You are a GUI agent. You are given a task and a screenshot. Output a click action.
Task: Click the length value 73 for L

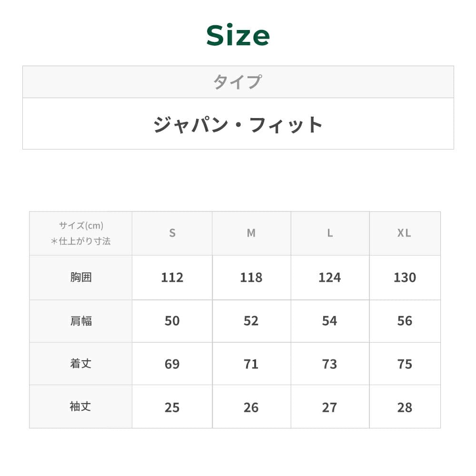pyautogui.click(x=329, y=364)
